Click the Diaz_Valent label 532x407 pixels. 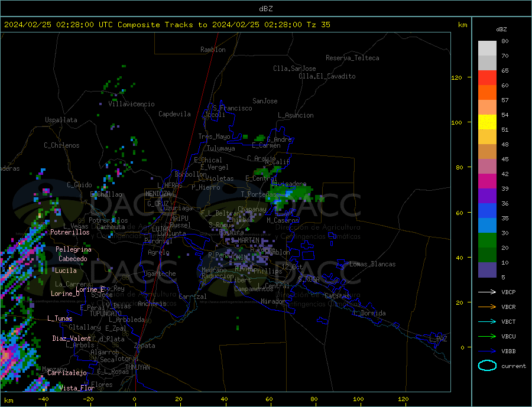tap(72, 338)
